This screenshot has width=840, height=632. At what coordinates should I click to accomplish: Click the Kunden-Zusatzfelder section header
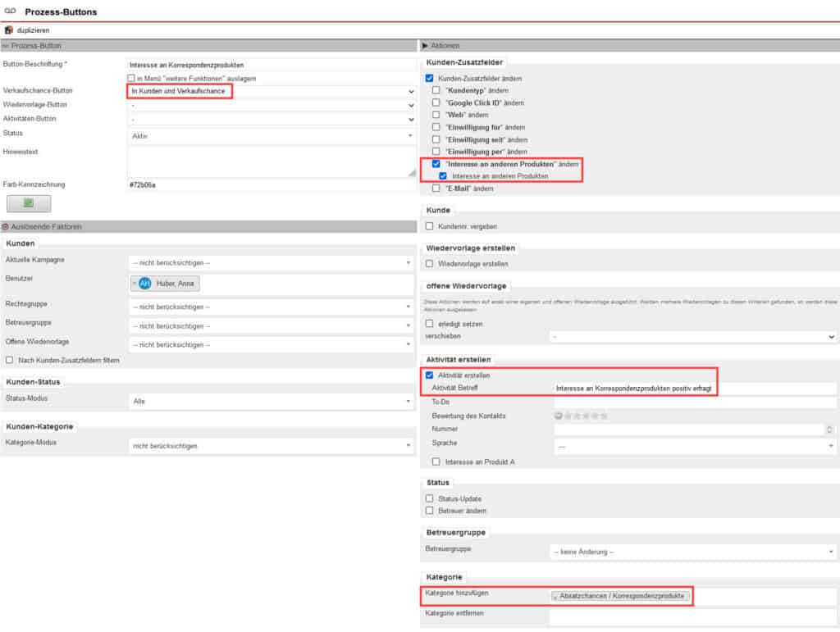464,61
